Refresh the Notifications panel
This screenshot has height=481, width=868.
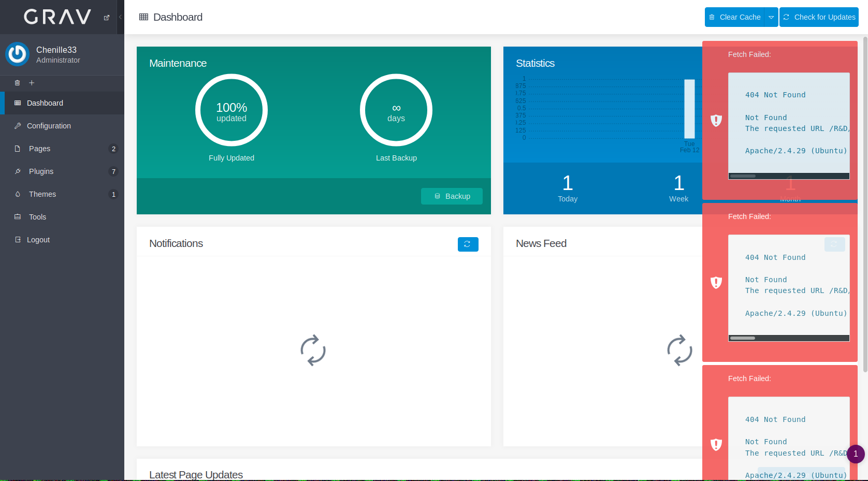(468, 244)
